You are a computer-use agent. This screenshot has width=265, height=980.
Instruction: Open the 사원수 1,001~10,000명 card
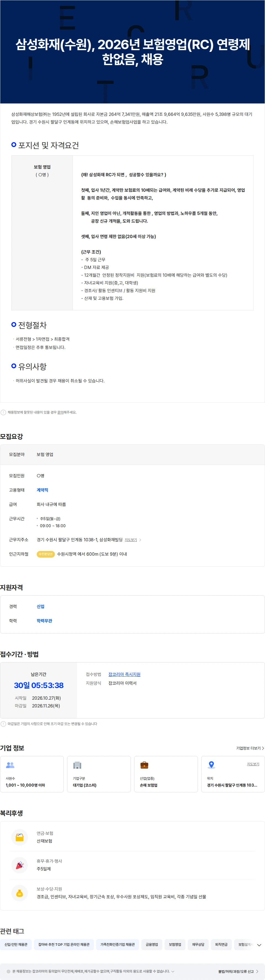[32, 774]
